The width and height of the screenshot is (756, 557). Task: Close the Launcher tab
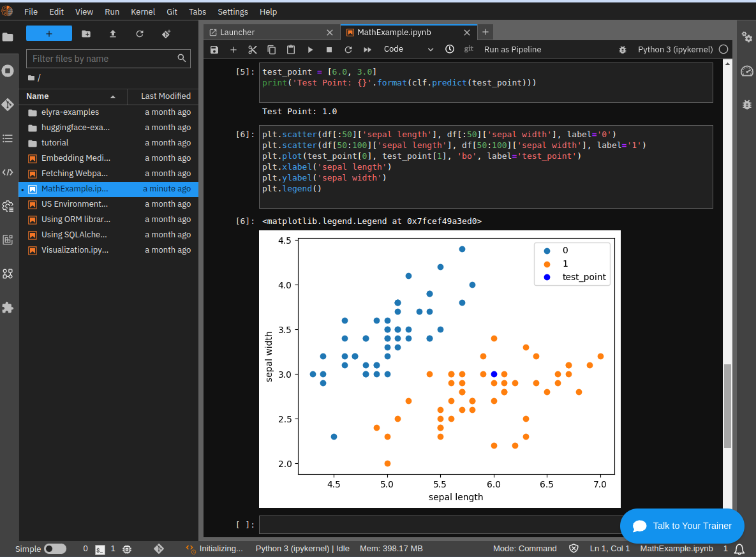pos(330,33)
